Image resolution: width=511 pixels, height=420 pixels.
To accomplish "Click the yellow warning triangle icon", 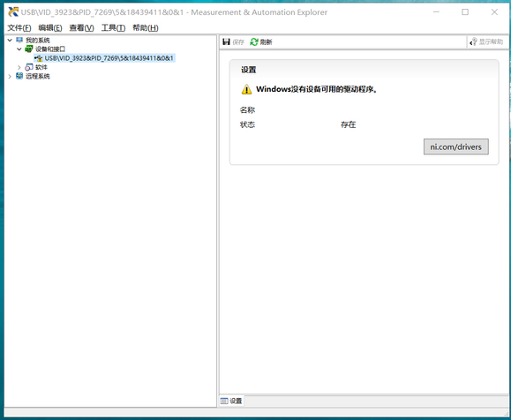I will [x=246, y=89].
